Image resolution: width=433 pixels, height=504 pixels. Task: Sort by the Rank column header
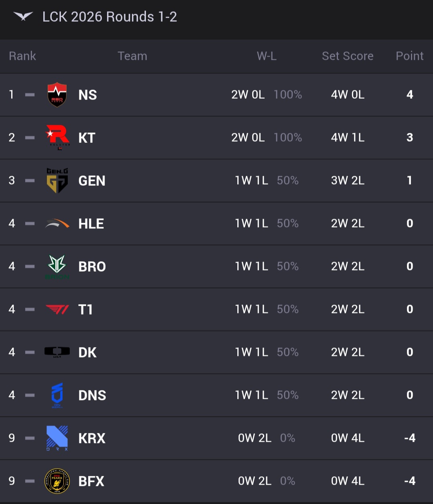pyautogui.click(x=22, y=56)
